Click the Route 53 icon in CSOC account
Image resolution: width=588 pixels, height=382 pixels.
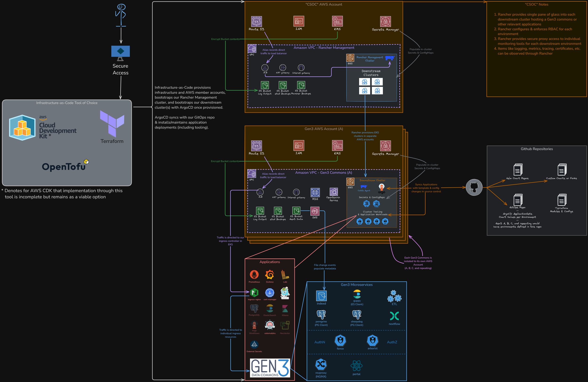click(x=256, y=21)
